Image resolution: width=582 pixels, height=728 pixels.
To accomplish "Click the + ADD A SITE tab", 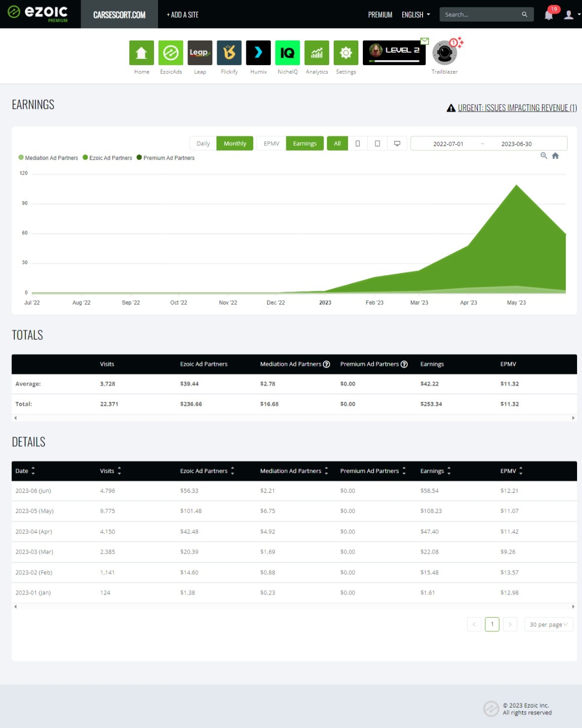I will [183, 15].
